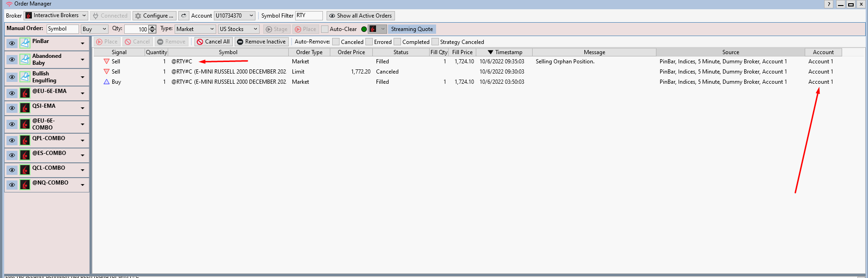Click the Cancel All button

(x=213, y=42)
